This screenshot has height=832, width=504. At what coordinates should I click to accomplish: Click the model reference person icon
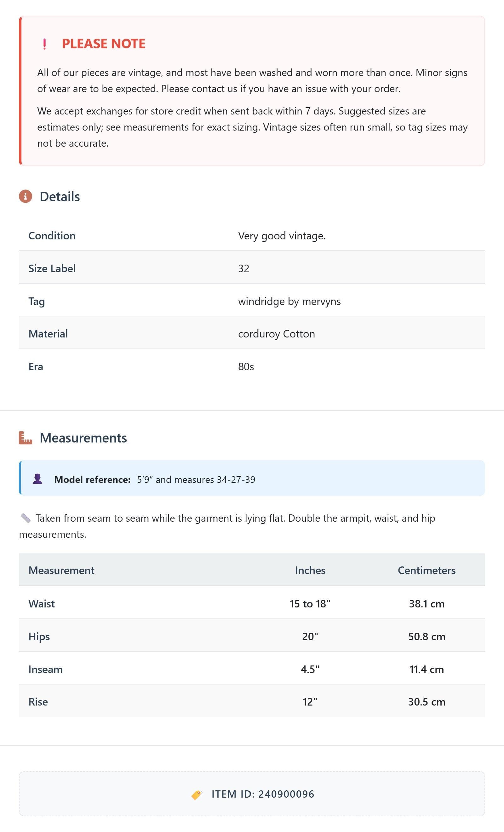[x=37, y=479]
